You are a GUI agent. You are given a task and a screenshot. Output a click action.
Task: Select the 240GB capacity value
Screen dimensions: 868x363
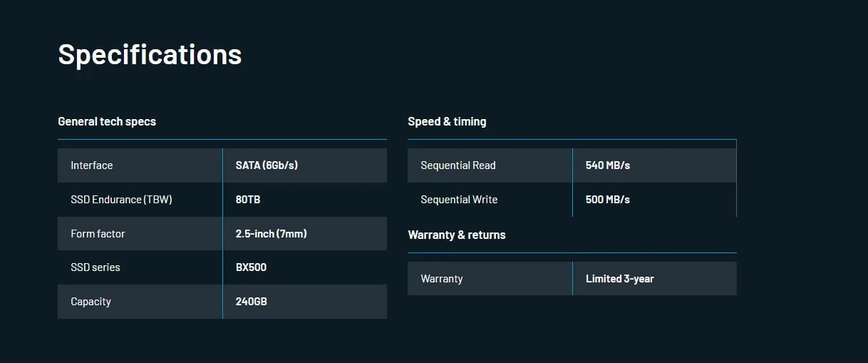[x=252, y=302]
